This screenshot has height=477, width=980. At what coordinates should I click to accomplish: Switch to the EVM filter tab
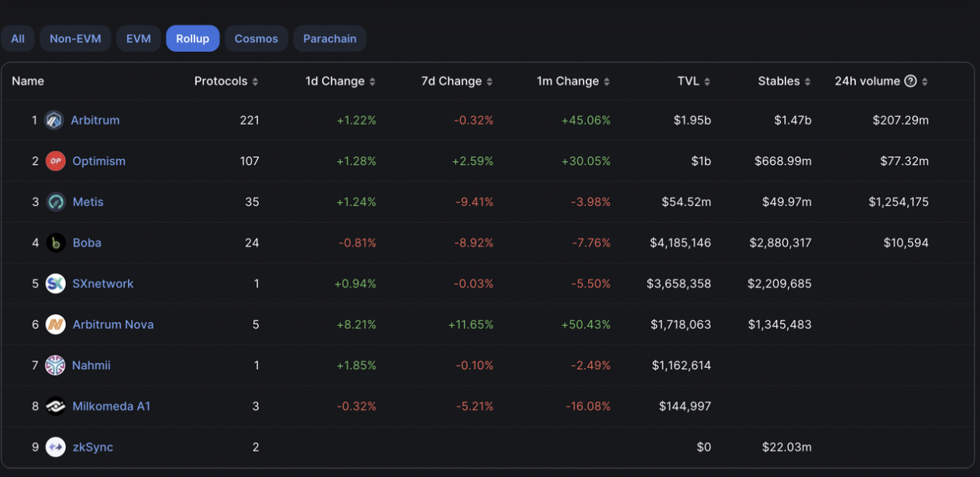(x=139, y=39)
